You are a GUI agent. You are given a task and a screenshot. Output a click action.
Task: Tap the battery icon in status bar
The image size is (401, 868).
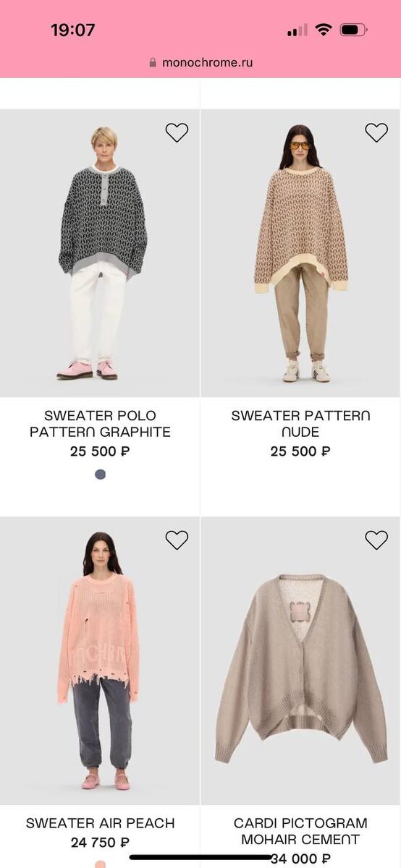[354, 30]
